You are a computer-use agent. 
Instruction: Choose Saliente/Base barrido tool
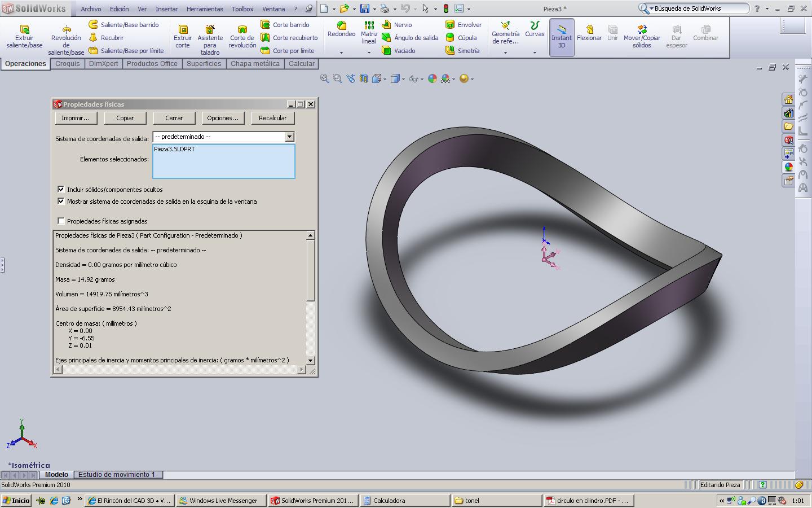(124, 25)
